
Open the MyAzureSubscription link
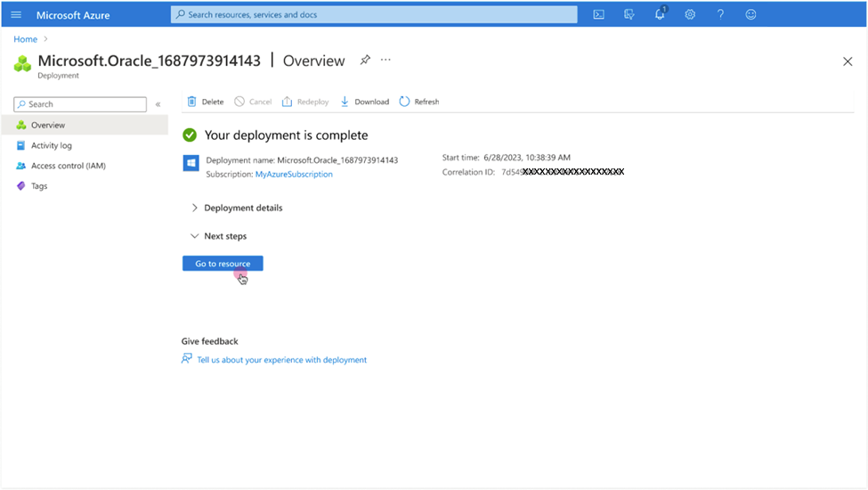294,175
